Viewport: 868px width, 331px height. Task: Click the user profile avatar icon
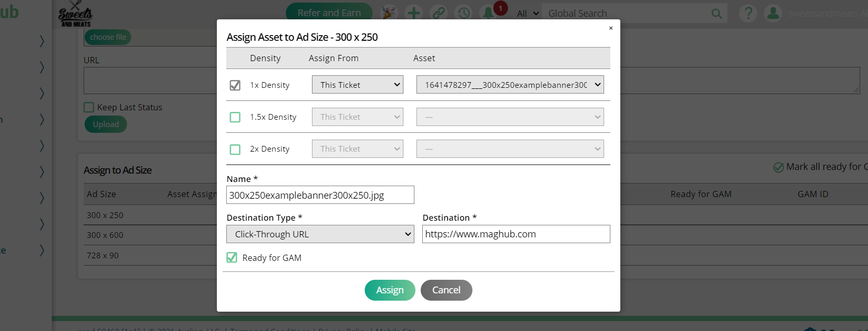pos(772,13)
